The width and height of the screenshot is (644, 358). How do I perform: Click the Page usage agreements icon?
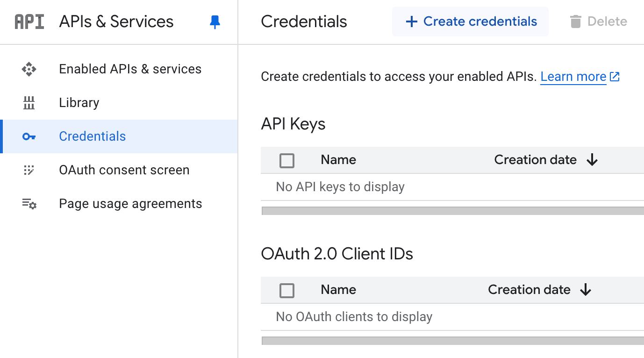(x=29, y=204)
